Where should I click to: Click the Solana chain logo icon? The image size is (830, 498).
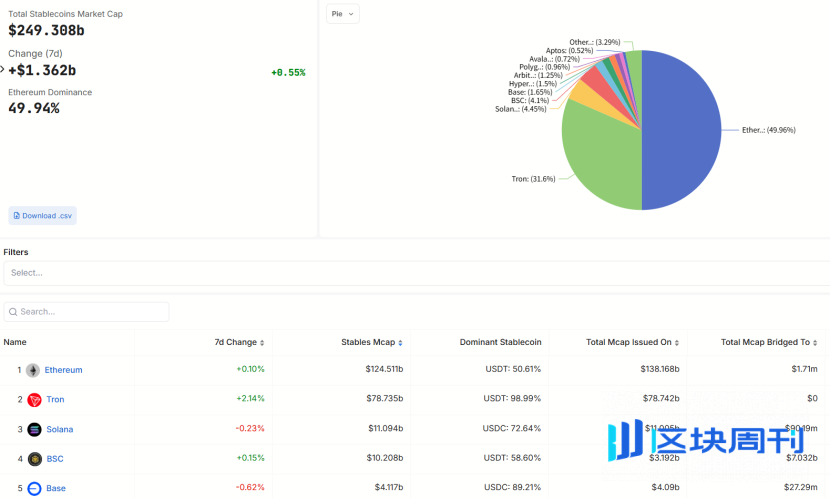click(34, 429)
